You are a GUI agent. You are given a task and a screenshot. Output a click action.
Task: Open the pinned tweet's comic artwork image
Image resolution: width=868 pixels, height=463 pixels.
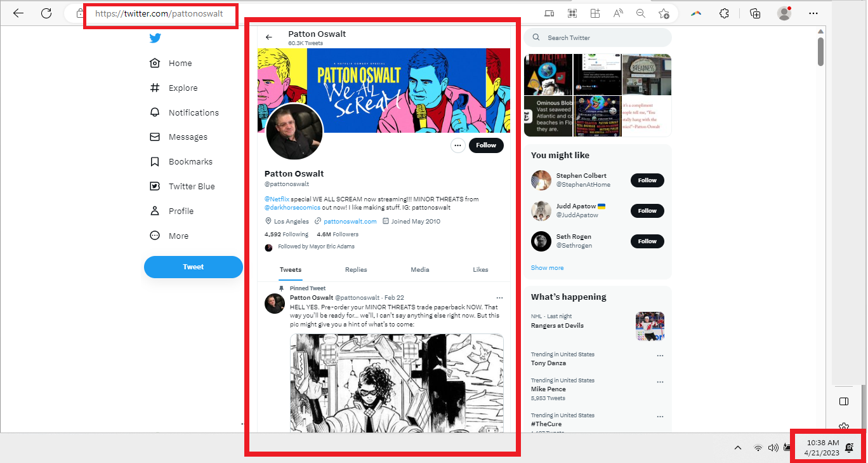[397, 383]
